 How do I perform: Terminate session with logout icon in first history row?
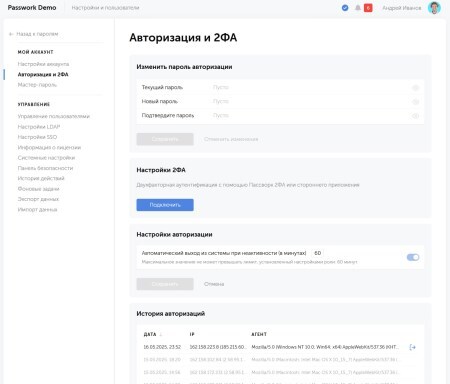click(412, 347)
